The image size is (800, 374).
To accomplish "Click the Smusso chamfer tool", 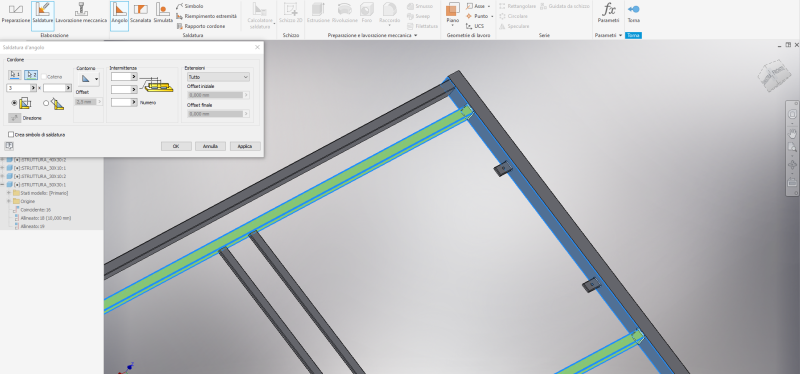I will click(420, 6).
